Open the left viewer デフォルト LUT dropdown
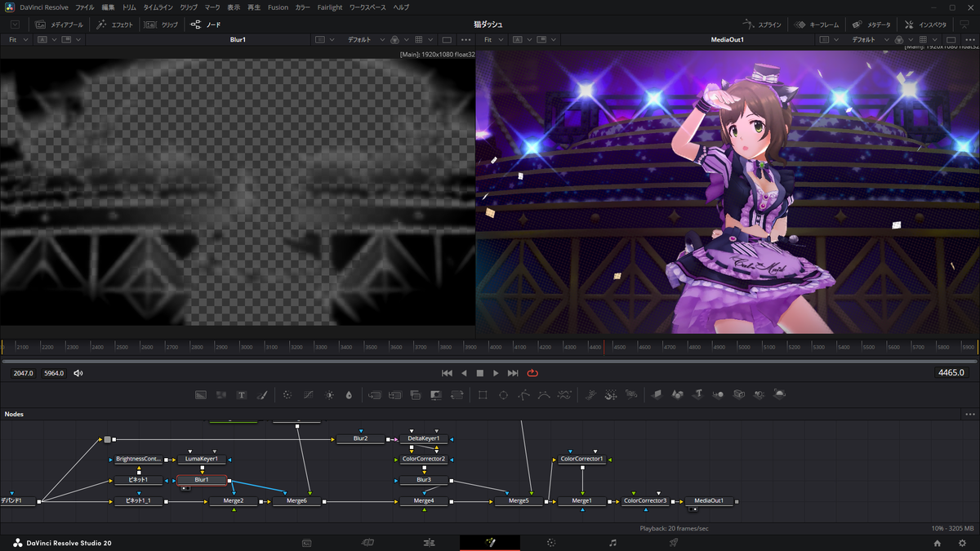The width and height of the screenshot is (980, 551). pyautogui.click(x=364, y=39)
